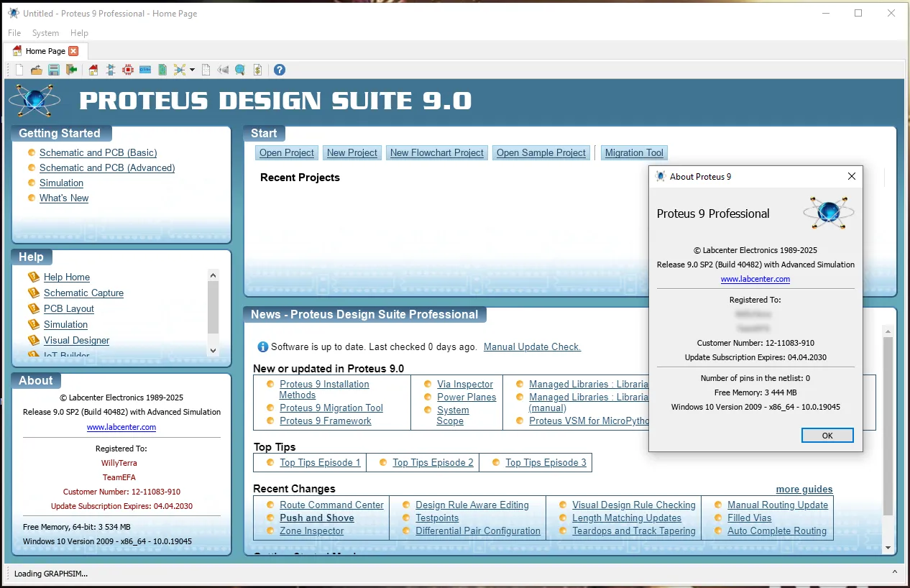This screenshot has height=588, width=910.
Task: Select the Home Page tab
Action: [x=45, y=51]
